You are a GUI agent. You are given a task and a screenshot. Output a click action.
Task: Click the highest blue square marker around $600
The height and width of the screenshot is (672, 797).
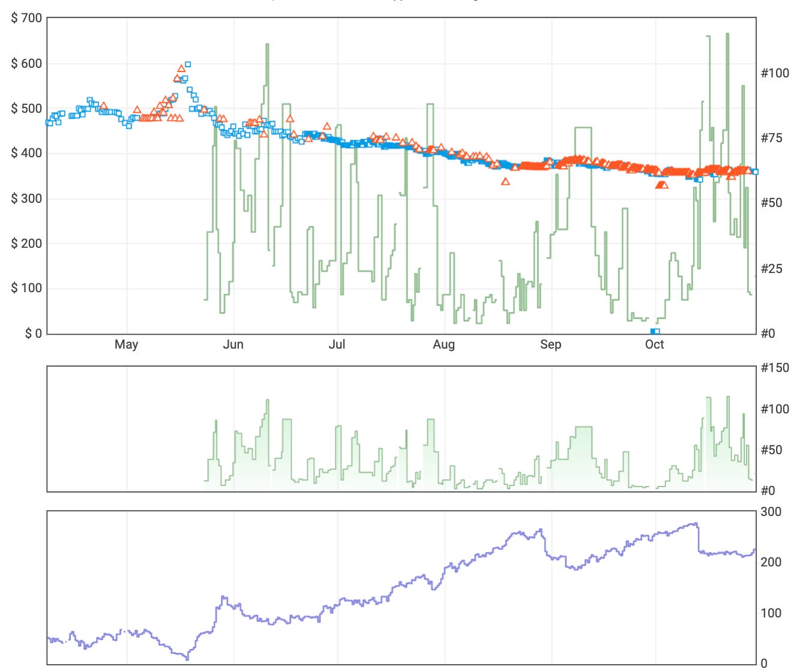[188, 64]
